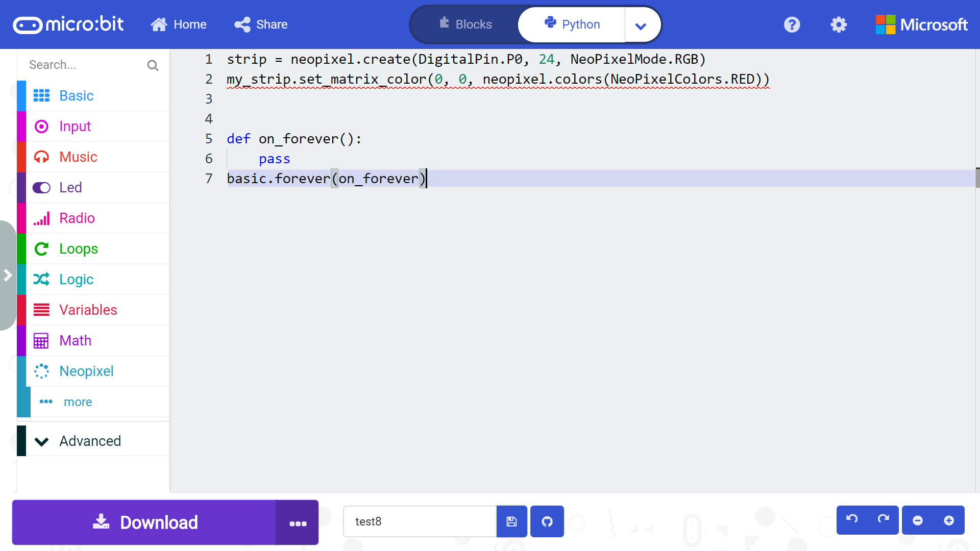
Task: Click the Download button
Action: click(x=144, y=522)
